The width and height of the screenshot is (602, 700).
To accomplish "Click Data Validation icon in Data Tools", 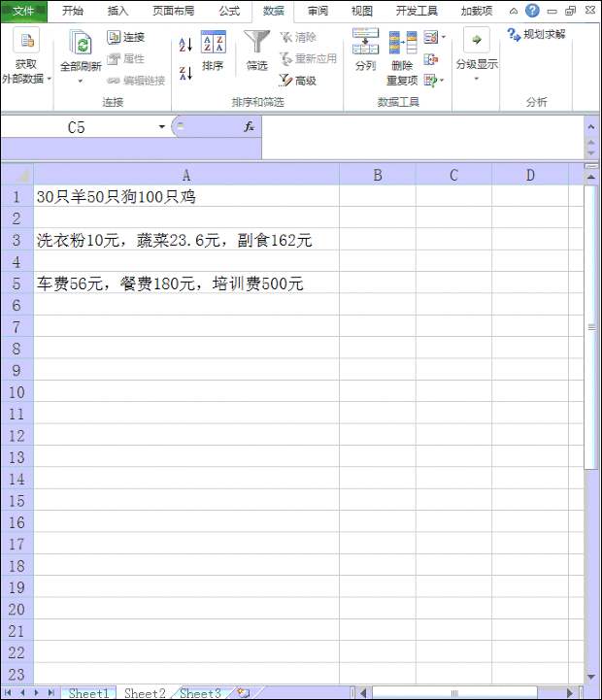I will click(x=430, y=37).
